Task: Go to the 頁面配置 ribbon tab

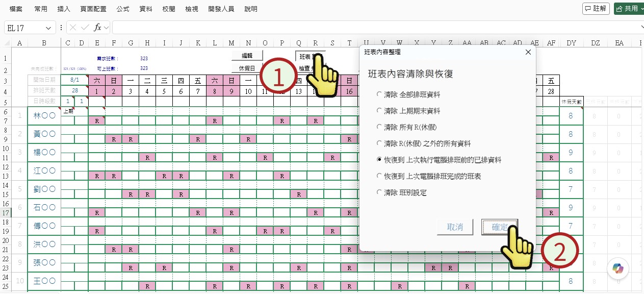Action: [93, 9]
